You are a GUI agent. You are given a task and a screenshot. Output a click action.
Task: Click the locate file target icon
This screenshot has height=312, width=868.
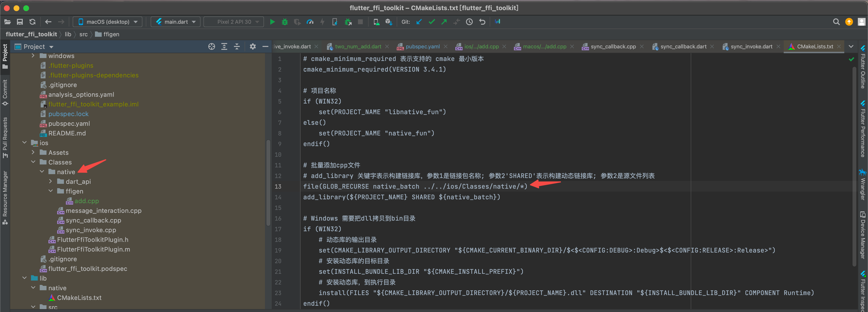click(211, 46)
